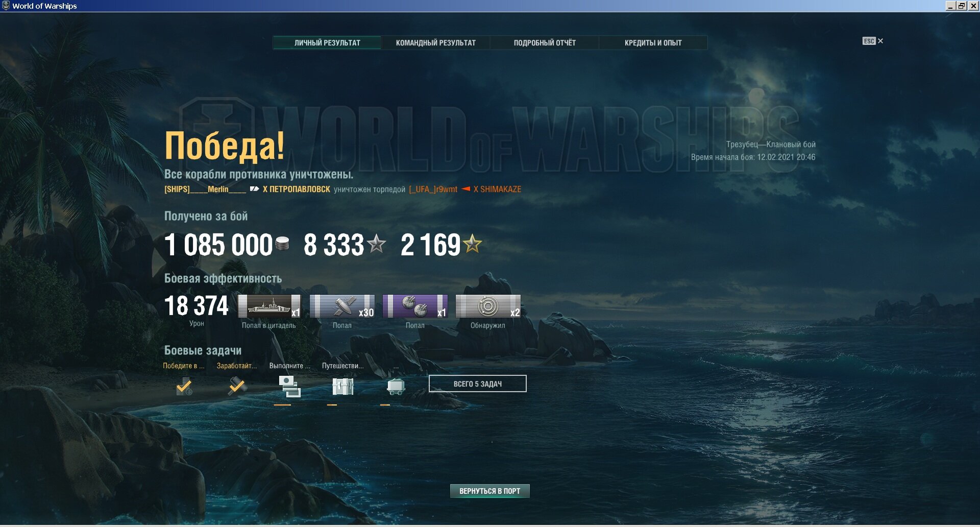
Task: Click the Путешестви... container task icon
Action: tap(343, 387)
